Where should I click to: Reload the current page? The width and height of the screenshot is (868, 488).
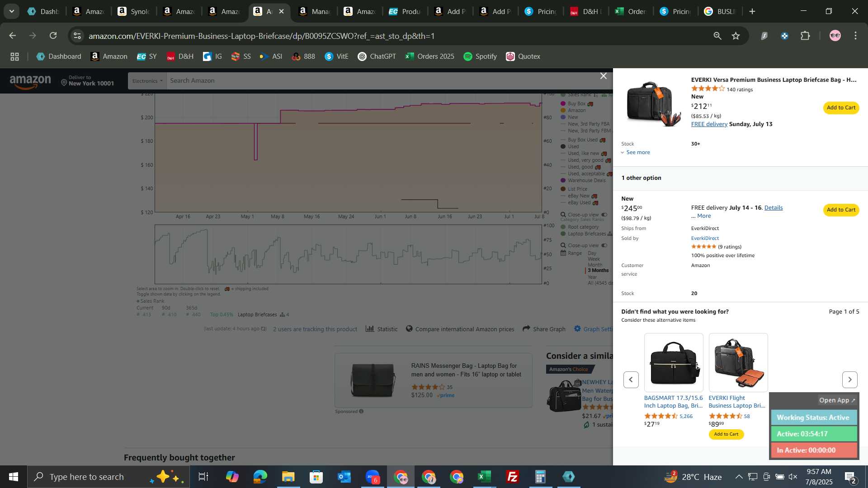[53, 36]
